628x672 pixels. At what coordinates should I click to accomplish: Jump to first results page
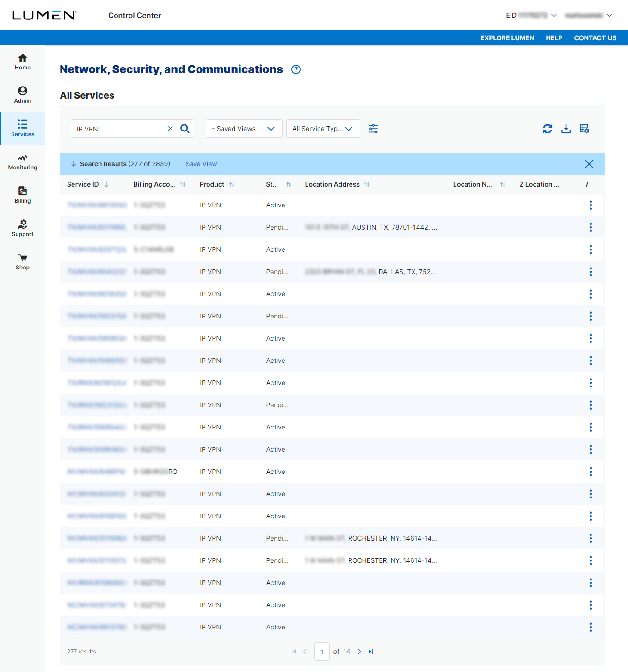coord(294,652)
